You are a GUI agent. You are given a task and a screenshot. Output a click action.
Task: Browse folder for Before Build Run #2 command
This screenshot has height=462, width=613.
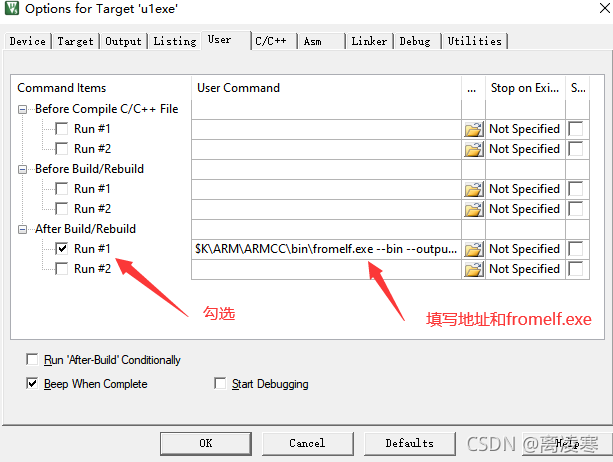(473, 209)
